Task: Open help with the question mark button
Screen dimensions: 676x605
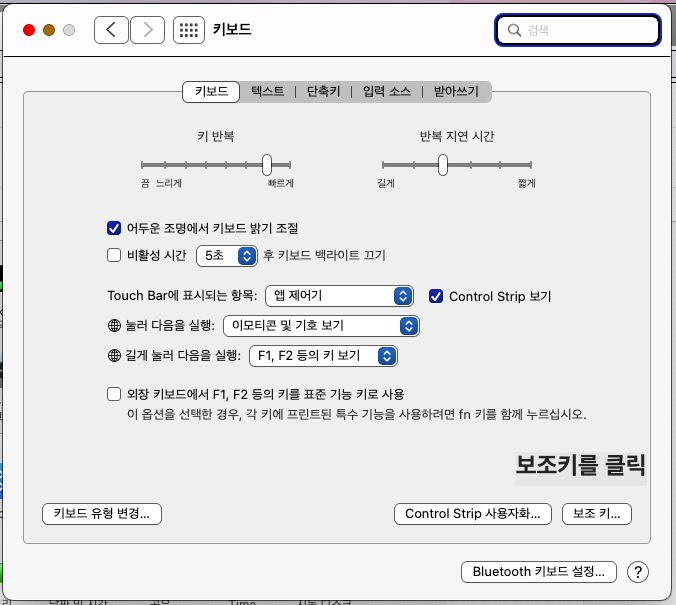Action: point(638,572)
